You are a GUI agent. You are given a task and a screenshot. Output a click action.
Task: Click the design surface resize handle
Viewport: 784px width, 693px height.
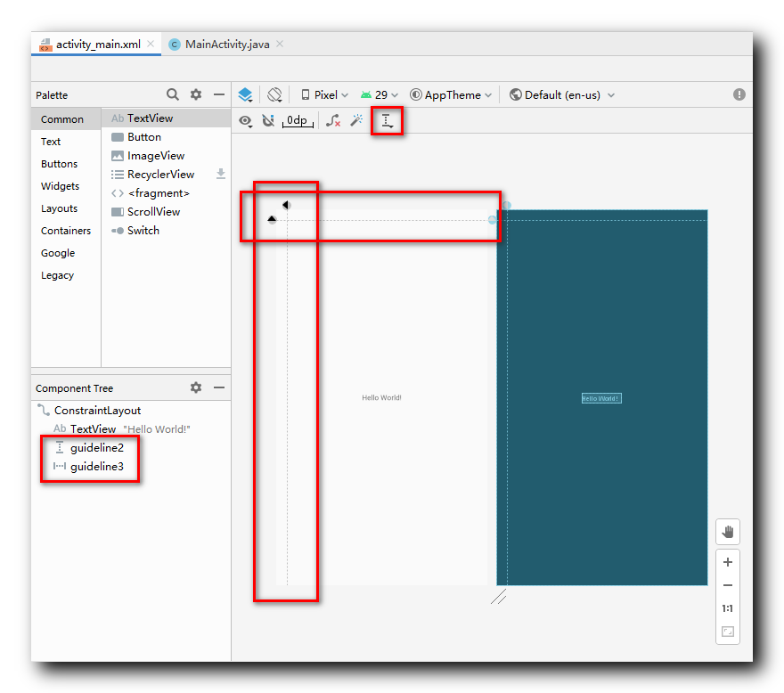click(499, 597)
